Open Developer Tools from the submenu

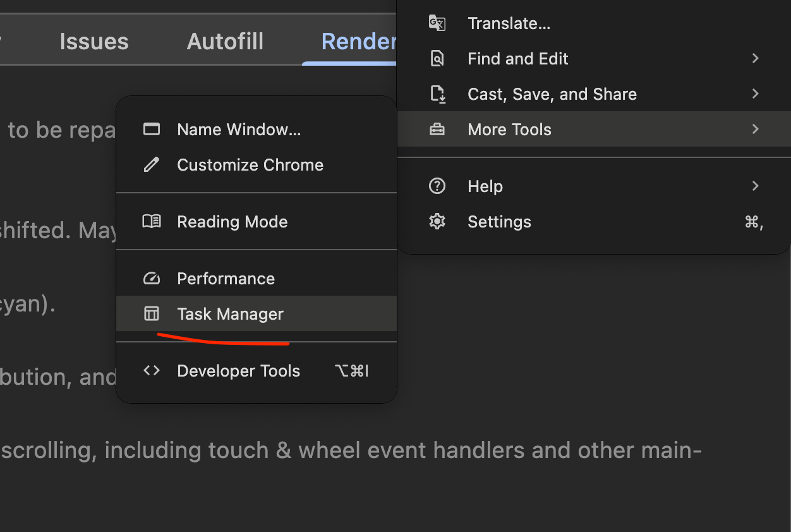pos(257,371)
